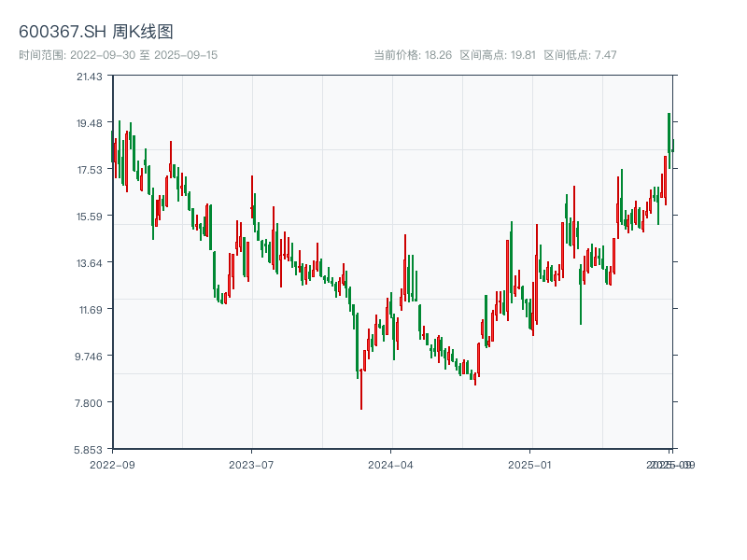Click the x-axis label 2024-04
This screenshot has height=560, width=747.
click(390, 465)
